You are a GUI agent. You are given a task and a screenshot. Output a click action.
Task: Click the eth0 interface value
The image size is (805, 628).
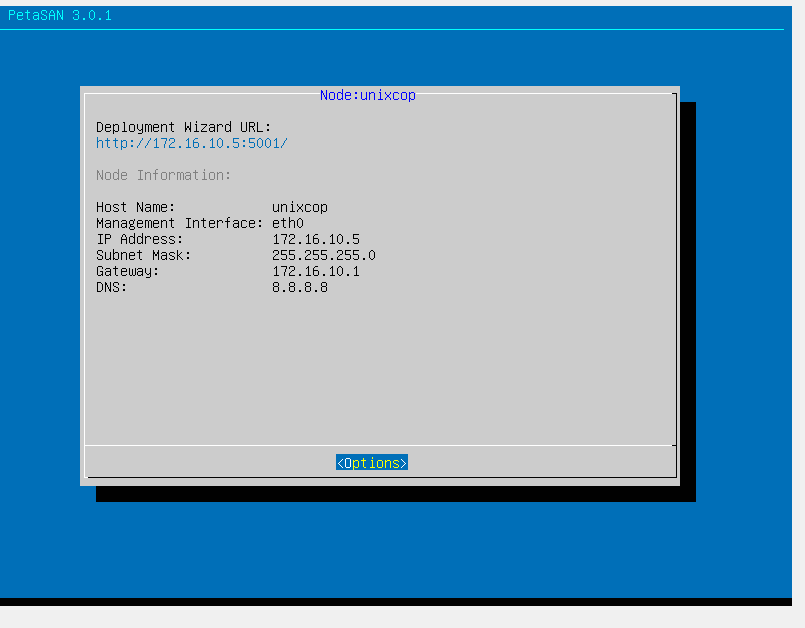point(288,223)
